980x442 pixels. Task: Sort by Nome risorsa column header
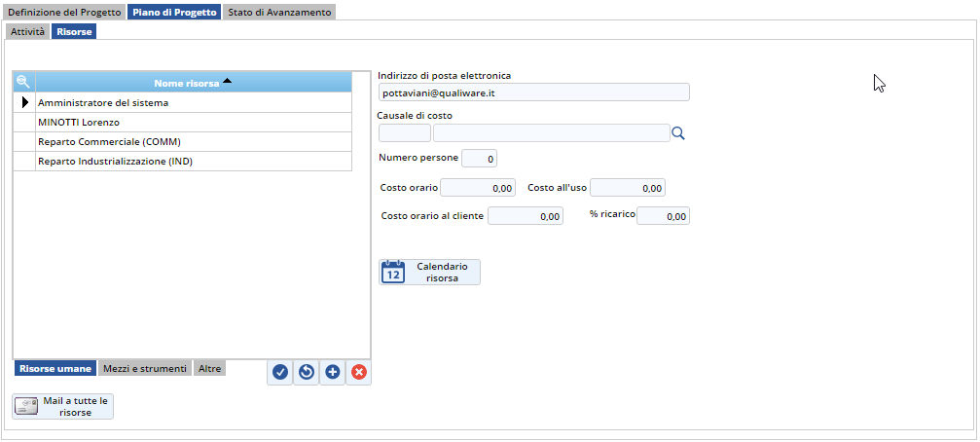click(193, 83)
